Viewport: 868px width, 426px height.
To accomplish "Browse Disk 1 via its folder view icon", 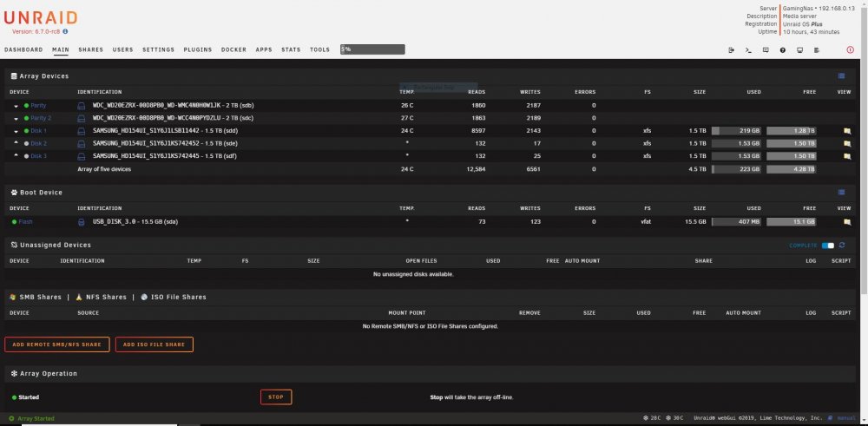I will pos(846,131).
